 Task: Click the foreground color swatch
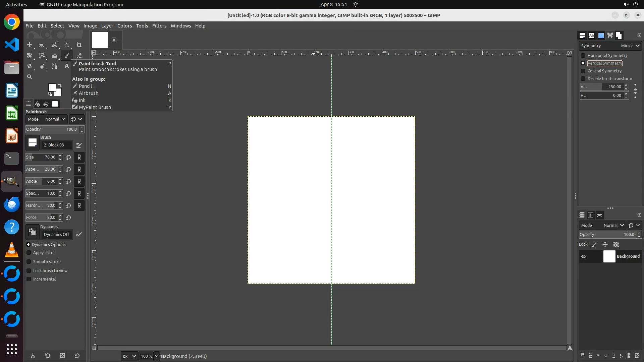(52, 87)
